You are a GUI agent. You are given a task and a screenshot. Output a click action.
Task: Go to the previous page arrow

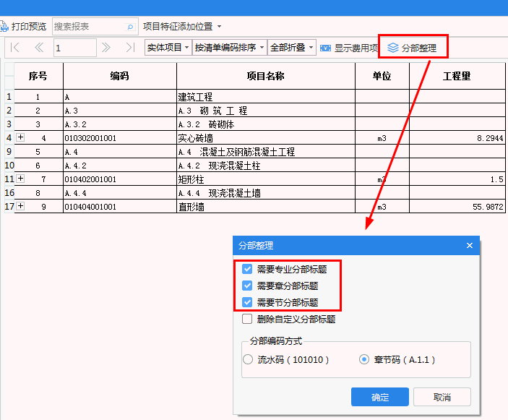pyautogui.click(x=39, y=48)
